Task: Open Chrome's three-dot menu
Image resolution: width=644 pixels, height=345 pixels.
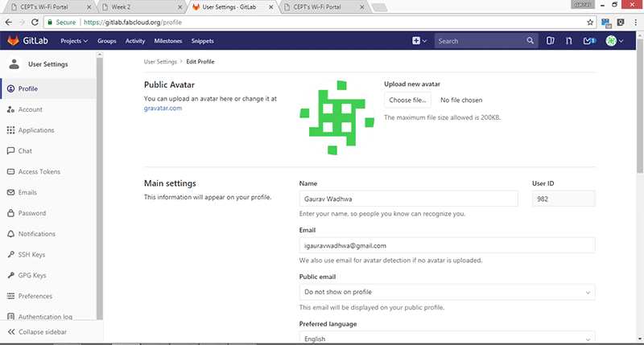Action: (x=636, y=23)
